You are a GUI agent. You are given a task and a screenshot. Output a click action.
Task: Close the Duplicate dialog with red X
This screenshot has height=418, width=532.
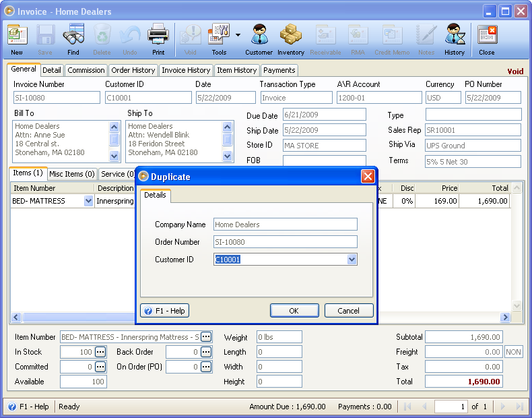click(x=368, y=176)
